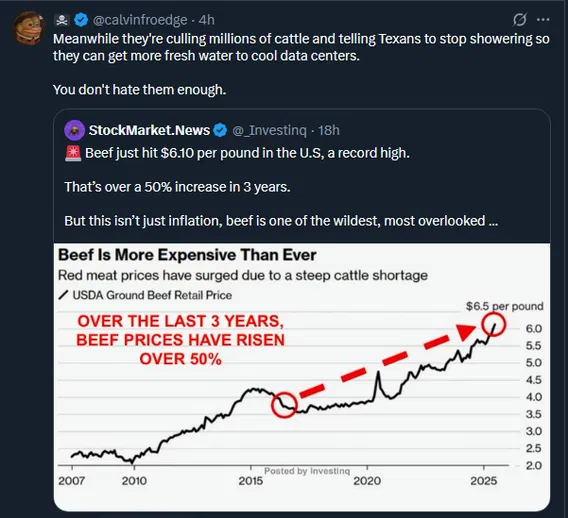Click StockMarket.News verified badge
The width and height of the screenshot is (568, 518).
tap(220, 130)
